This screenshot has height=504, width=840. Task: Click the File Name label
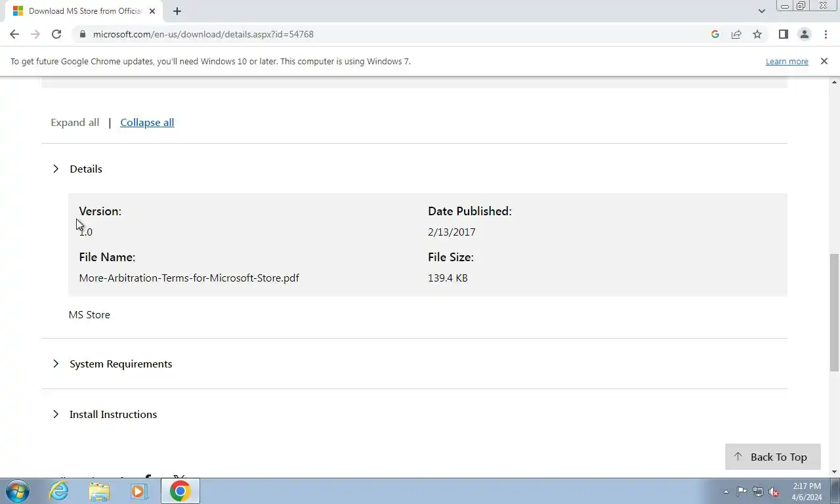pos(107,257)
